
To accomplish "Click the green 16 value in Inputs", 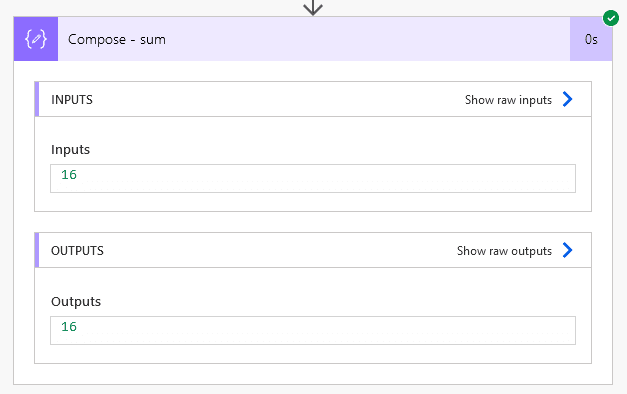I will tap(69, 175).
